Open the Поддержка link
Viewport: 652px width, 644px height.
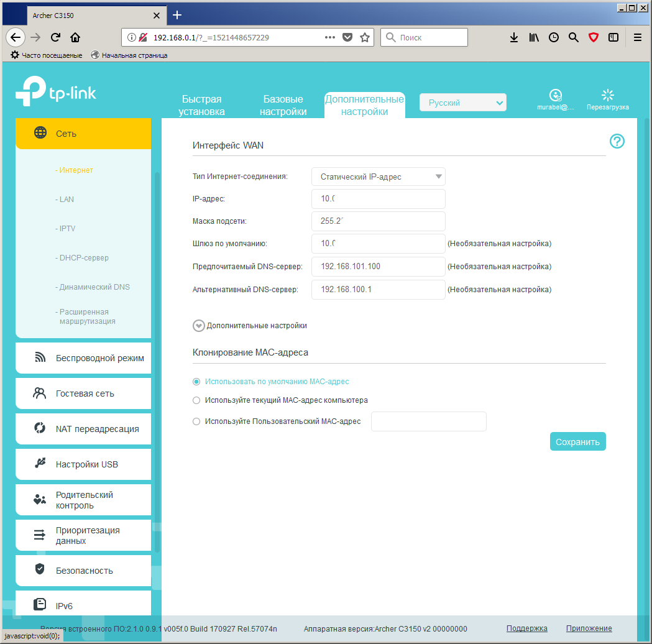tap(526, 628)
